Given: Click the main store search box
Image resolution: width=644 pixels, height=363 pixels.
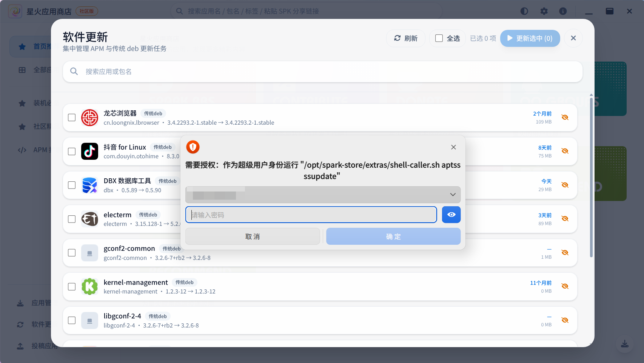Looking at the screenshot, I should (x=307, y=11).
